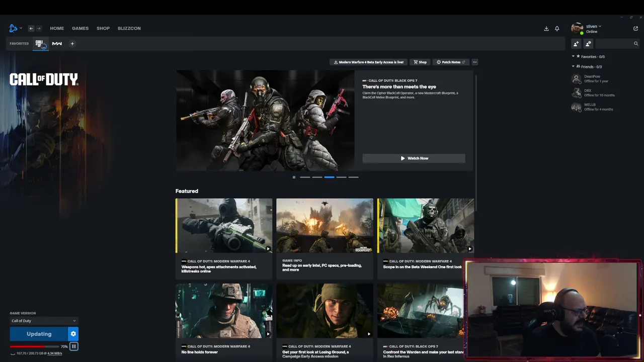This screenshot has width=644, height=362.
Task: Open the GAMES tab
Action: click(80, 28)
